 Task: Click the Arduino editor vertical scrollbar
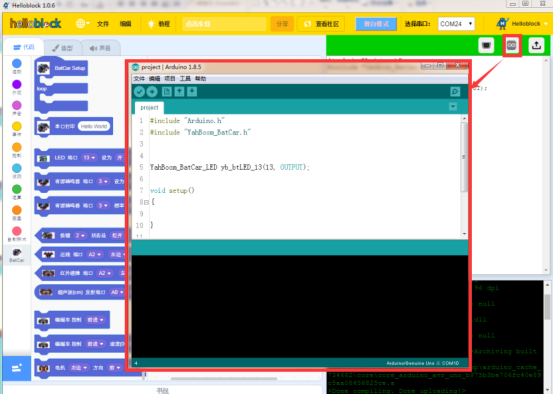464,157
